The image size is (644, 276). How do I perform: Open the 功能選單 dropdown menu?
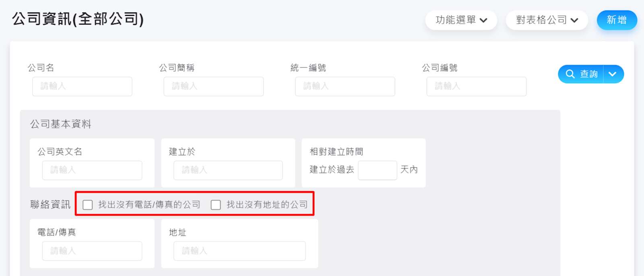tap(461, 20)
